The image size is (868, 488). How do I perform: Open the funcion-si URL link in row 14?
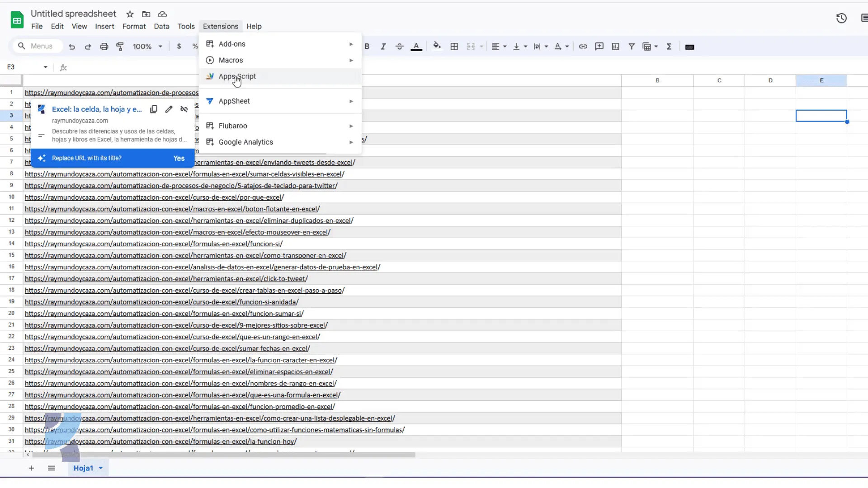point(153,244)
